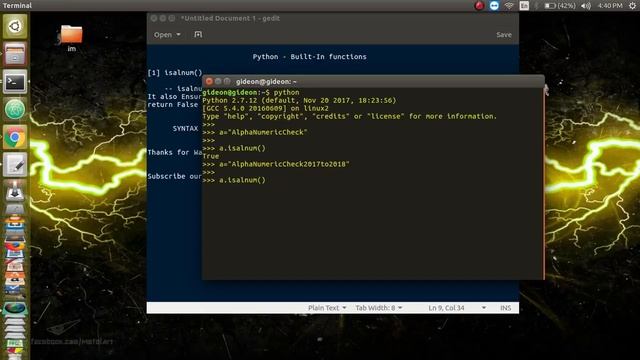This screenshot has width=640, height=360.
Task: Expand the Open recent files arrow in gedit
Action: [x=178, y=35]
